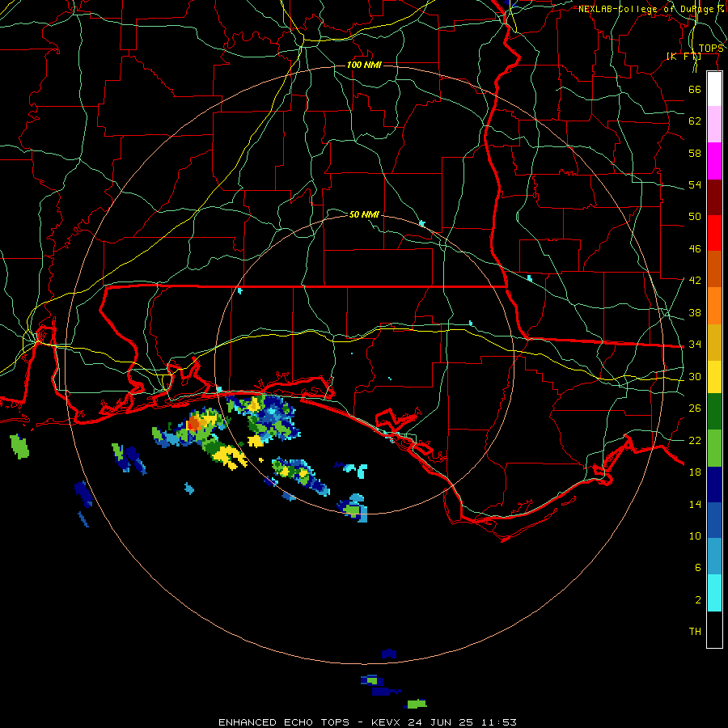This screenshot has width=728, height=728.
Task: Click the dark maroon legend band
Action: tap(714, 197)
